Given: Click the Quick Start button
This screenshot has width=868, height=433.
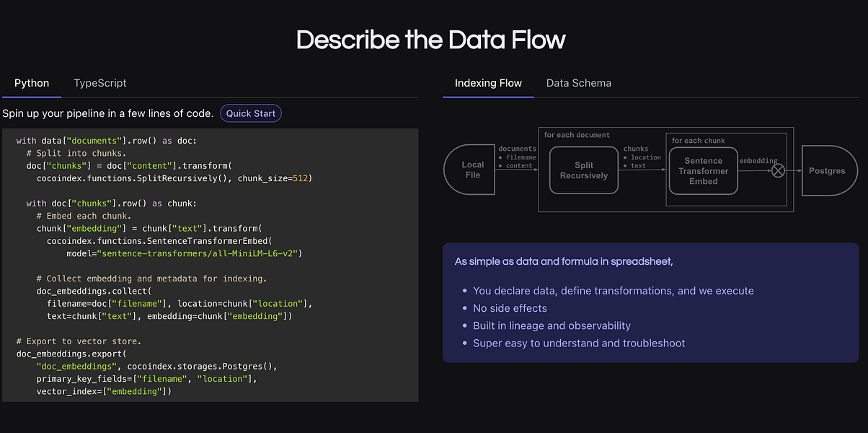Looking at the screenshot, I should click(251, 113).
